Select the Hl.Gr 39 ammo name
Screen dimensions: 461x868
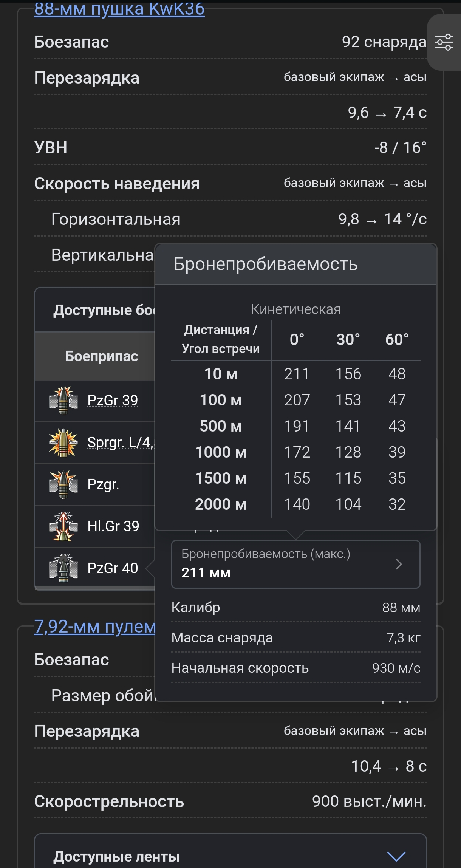(x=113, y=526)
